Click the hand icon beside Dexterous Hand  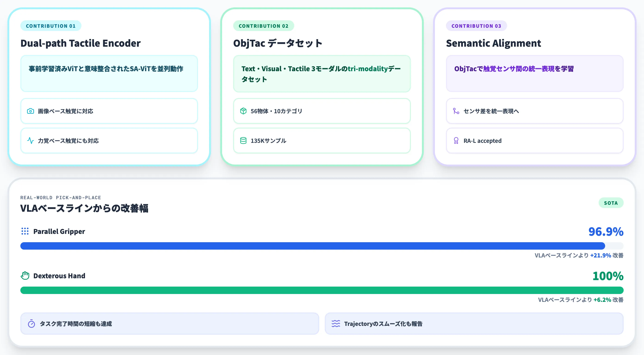click(25, 275)
